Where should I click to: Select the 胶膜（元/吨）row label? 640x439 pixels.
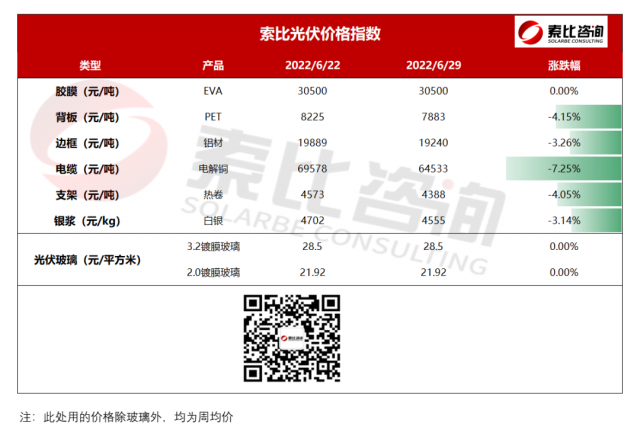90,91
